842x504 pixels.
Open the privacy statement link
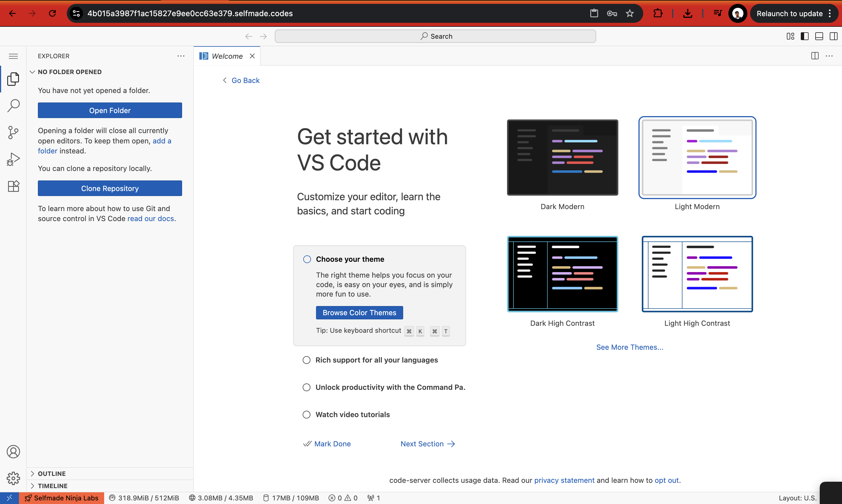coord(564,480)
